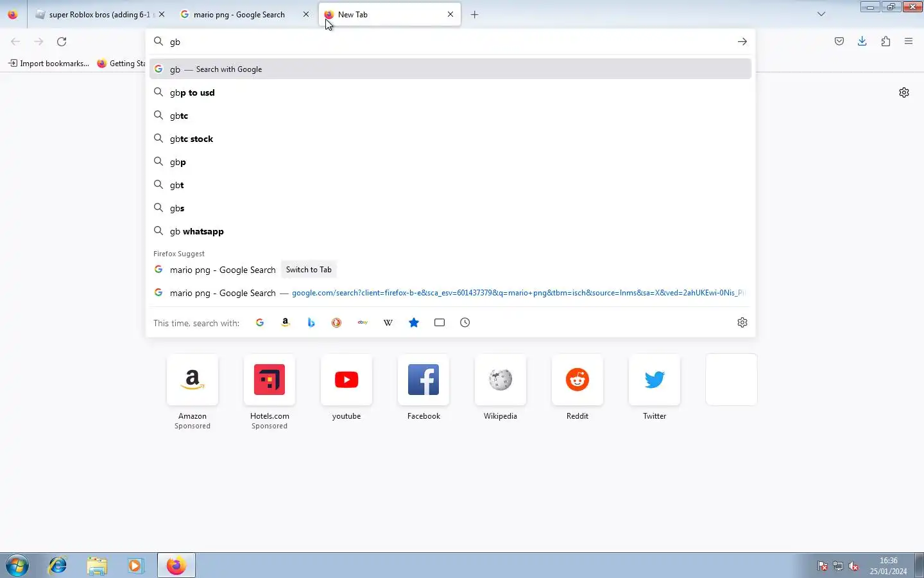Image resolution: width=924 pixels, height=578 pixels.
Task: Open the Windows Start menu
Action: (x=17, y=566)
